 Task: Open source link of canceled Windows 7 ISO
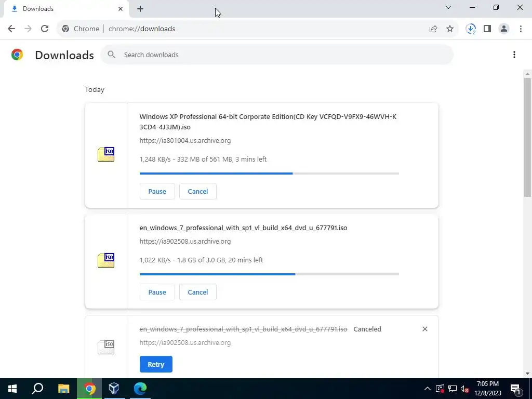[x=185, y=343]
